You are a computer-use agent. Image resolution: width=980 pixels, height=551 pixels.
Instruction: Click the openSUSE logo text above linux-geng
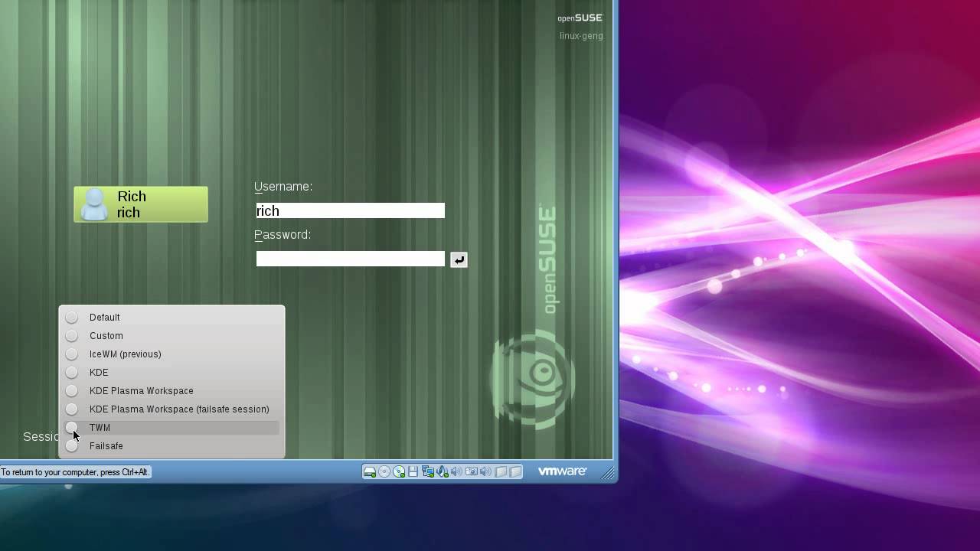tap(580, 18)
